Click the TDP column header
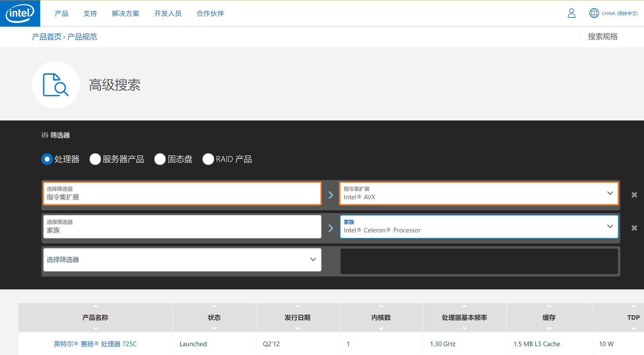Screen dimensions: 644x355 (618, 317)
